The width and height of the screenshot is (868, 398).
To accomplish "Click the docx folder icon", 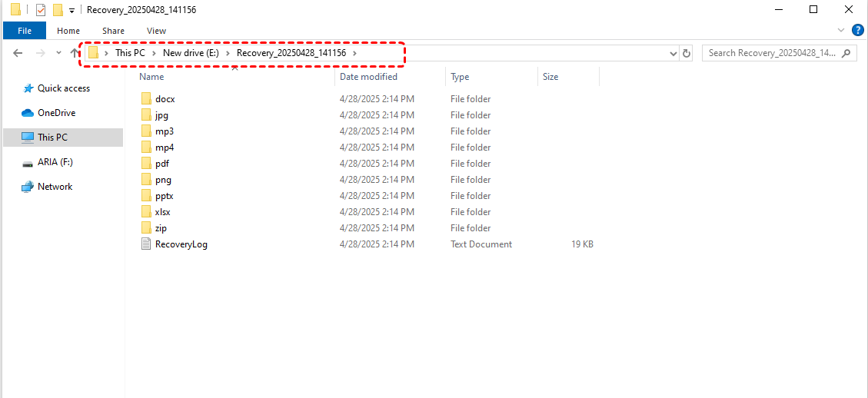I will click(146, 99).
